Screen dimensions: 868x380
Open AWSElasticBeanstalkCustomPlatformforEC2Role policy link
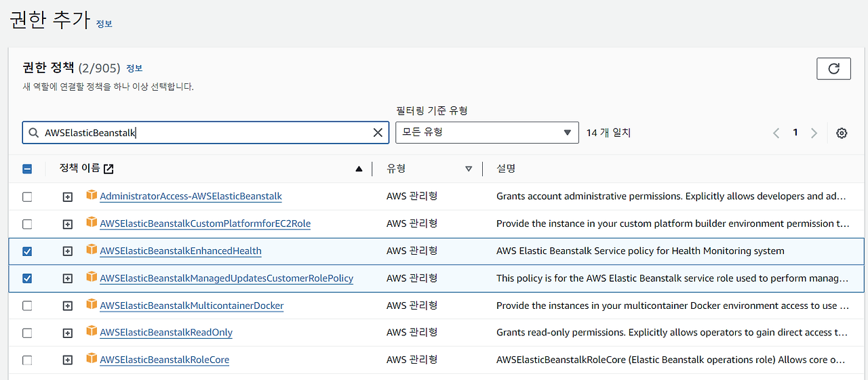tap(205, 224)
